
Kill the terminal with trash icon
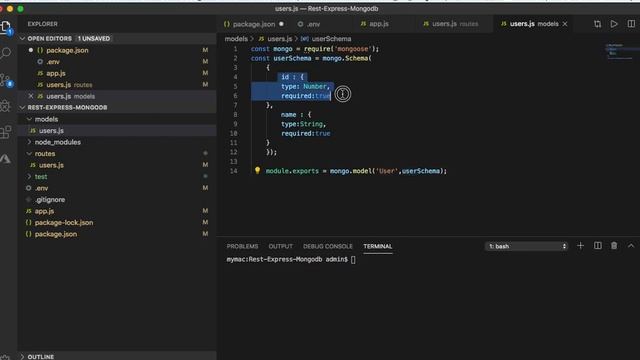[x=614, y=246]
